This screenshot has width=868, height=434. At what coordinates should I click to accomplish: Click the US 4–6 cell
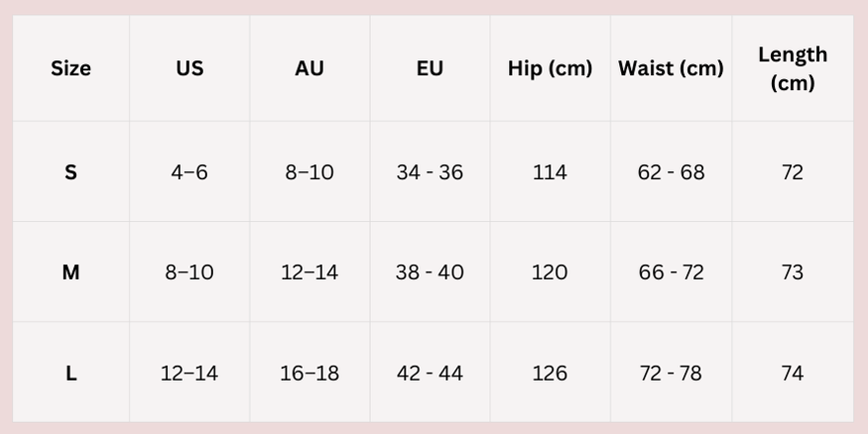click(x=189, y=172)
